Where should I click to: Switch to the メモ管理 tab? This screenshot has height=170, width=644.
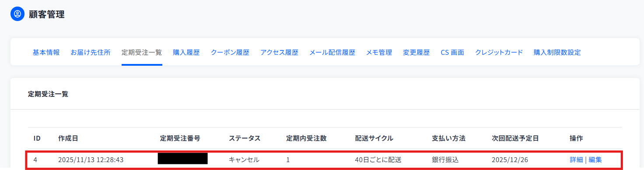tap(379, 53)
